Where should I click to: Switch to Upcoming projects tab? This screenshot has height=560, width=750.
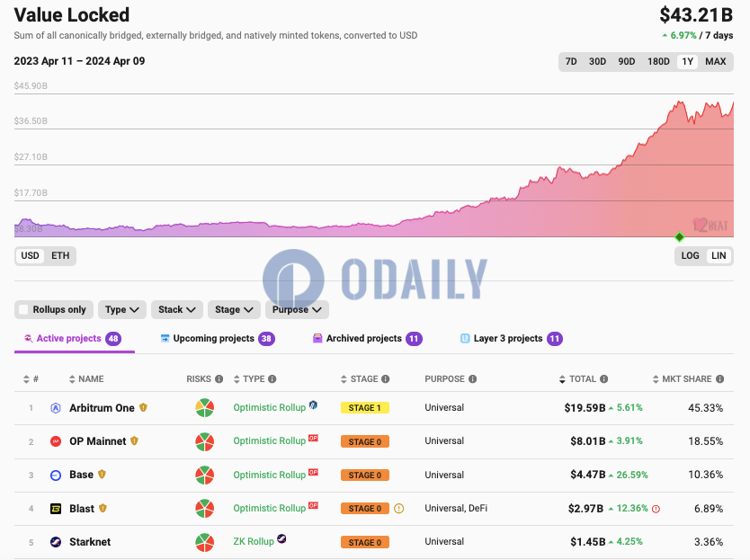[218, 339]
